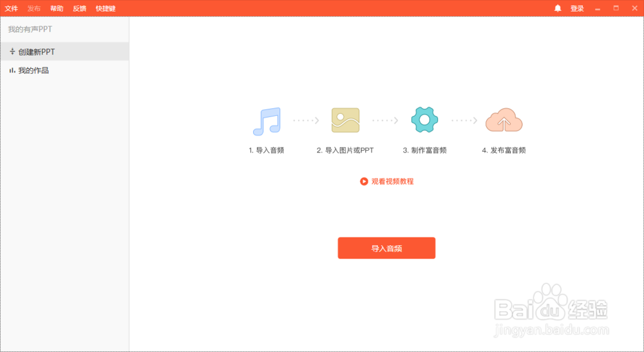
Task: Minimize the application window
Action: 598,8
